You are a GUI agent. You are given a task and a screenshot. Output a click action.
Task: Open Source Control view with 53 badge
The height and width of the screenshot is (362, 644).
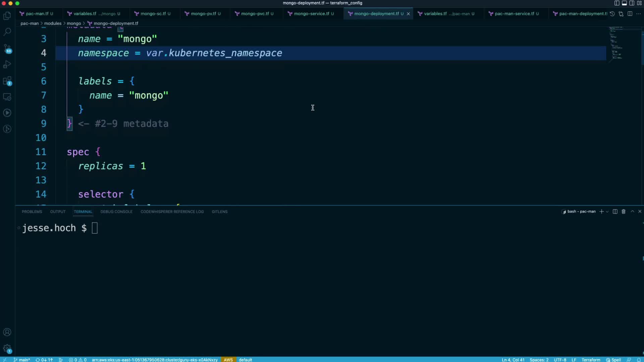(7, 48)
